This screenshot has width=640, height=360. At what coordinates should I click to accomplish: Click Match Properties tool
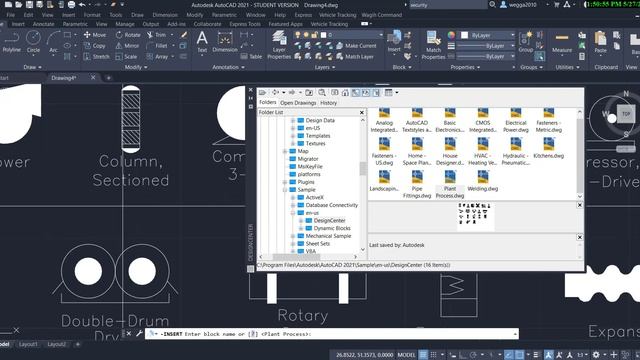[433, 45]
